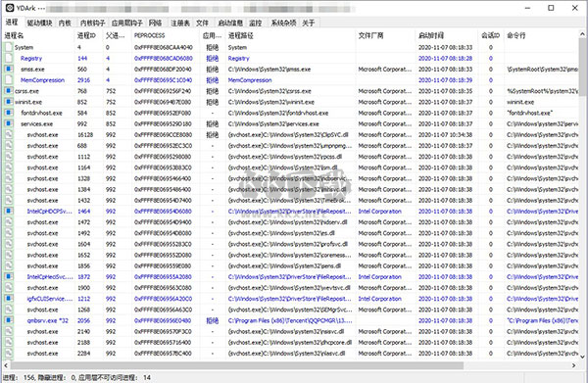The image size is (588, 383).
Task: Switch to the 注册表 tab
Action: (180, 23)
